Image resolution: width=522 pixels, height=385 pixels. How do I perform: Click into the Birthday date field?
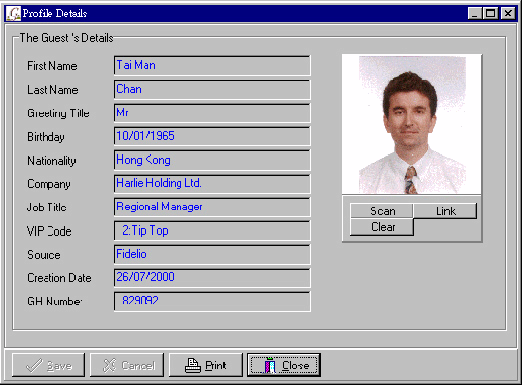[212, 136]
